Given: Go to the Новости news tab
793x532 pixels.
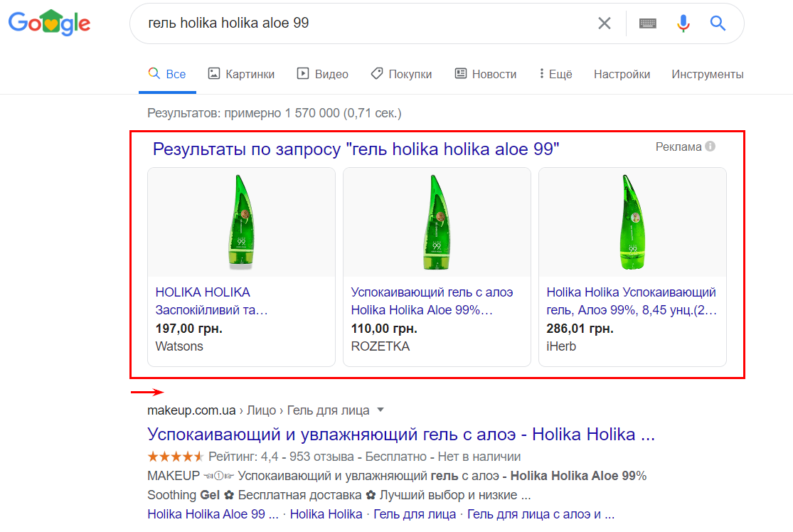Looking at the screenshot, I should (x=486, y=74).
